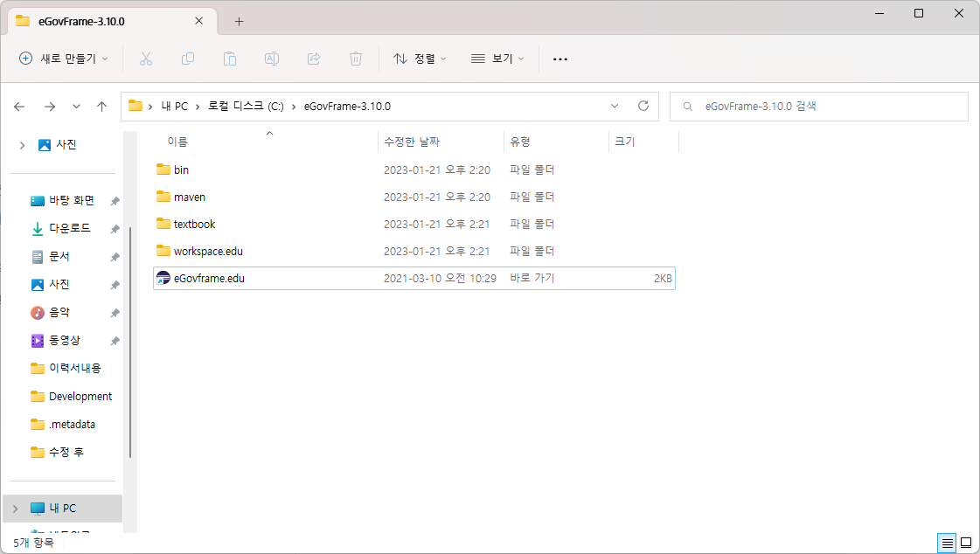Screen dimensions: 980x554
Task: Click the eGovFrame-3.10.0 window tab
Action: pos(113,21)
